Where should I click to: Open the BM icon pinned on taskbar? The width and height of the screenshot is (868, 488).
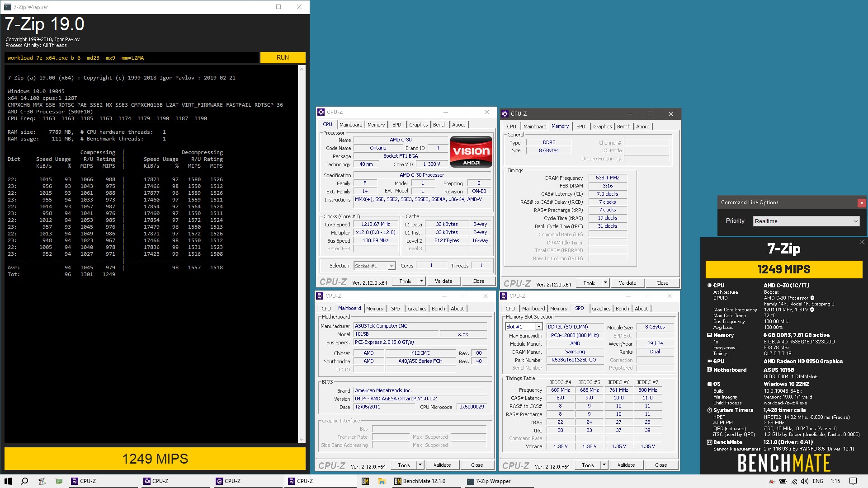tap(365, 481)
